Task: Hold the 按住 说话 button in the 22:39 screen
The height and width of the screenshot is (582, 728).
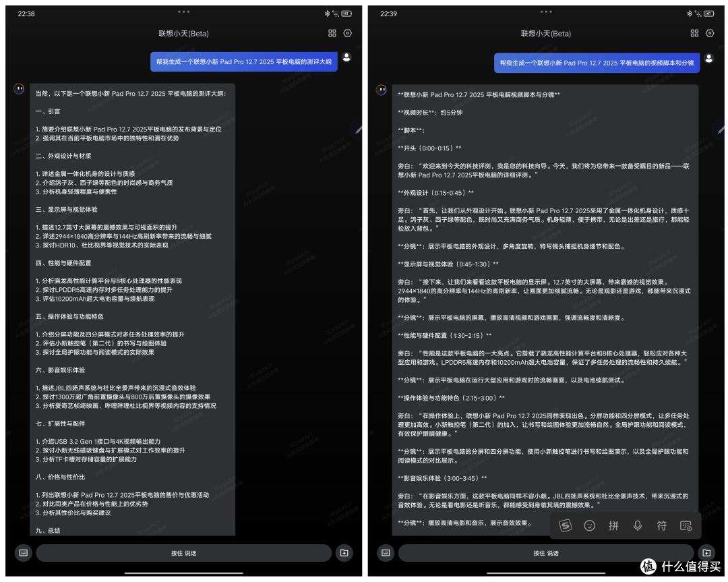Action: tap(545, 553)
